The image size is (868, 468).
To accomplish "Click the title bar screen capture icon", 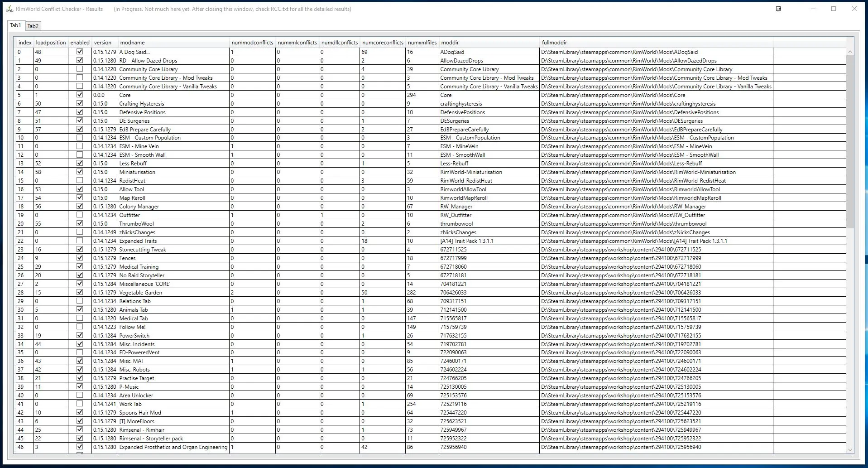I will point(779,9).
